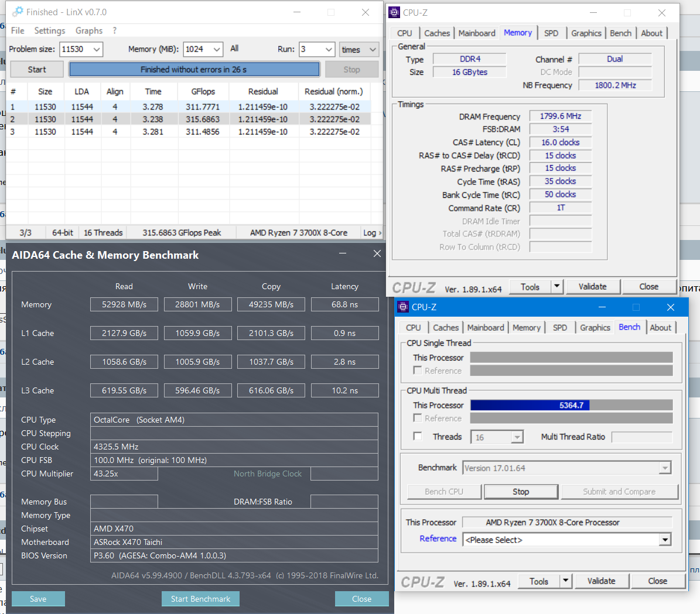700x614 pixels.
Task: Switch to Bench tab in upper CPU-Z window
Action: 620,33
